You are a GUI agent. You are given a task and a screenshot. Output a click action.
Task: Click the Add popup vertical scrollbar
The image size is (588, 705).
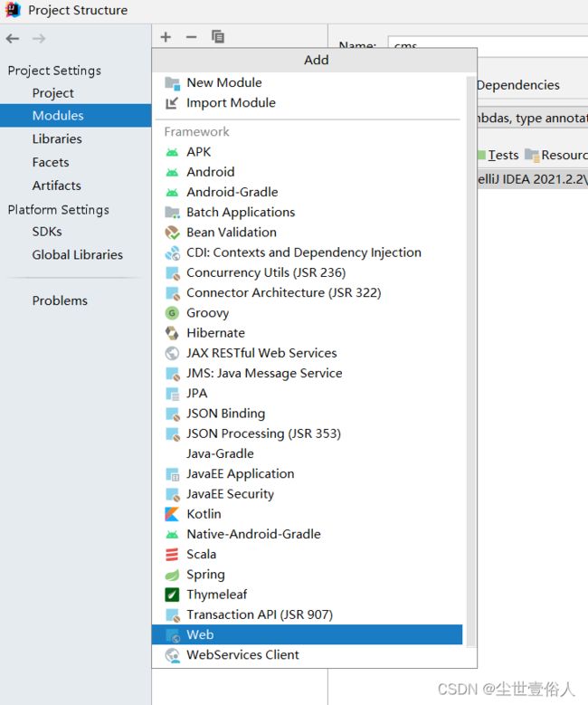470,362
